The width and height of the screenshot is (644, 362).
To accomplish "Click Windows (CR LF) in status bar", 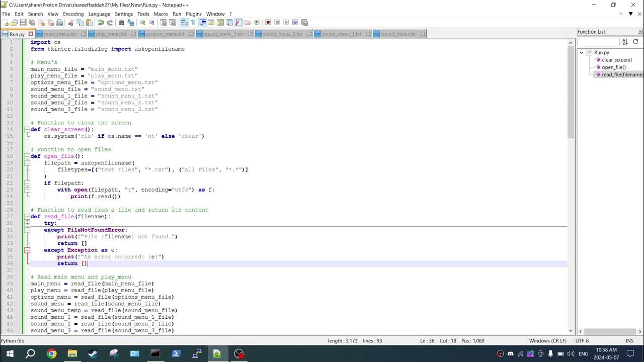I will [548, 341].
